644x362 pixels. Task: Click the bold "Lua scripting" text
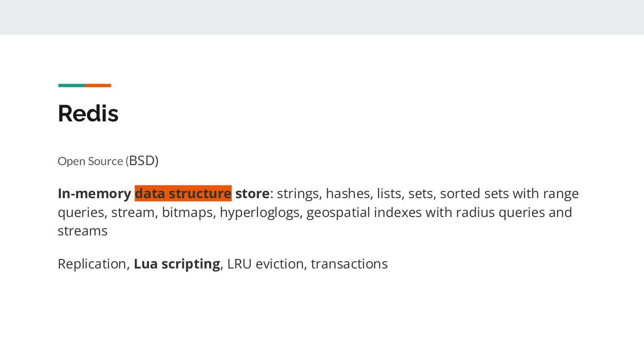[x=177, y=264]
